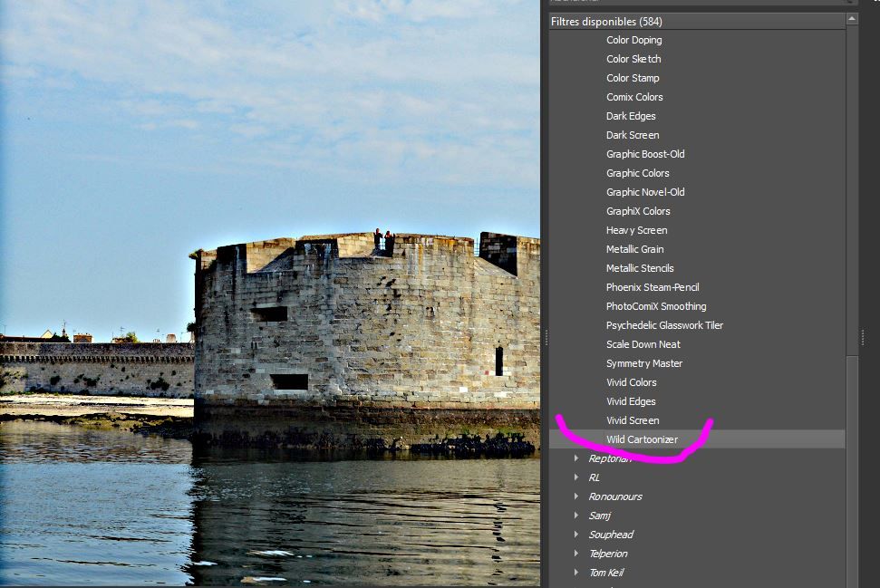Expand the Samj filter folder

pyautogui.click(x=576, y=516)
